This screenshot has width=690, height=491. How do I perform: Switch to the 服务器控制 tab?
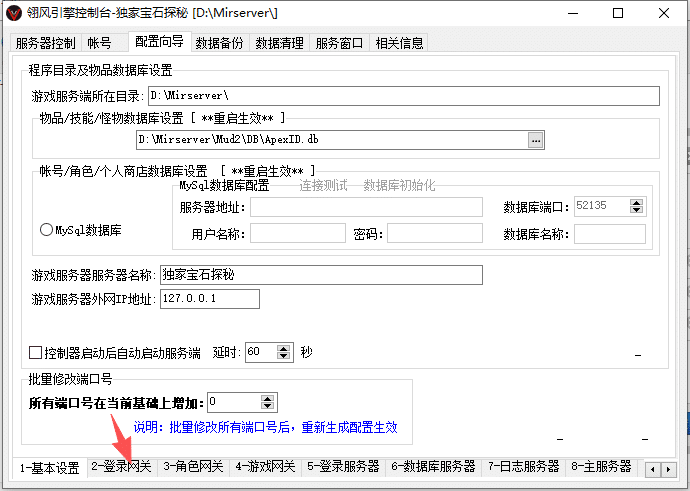coord(46,43)
